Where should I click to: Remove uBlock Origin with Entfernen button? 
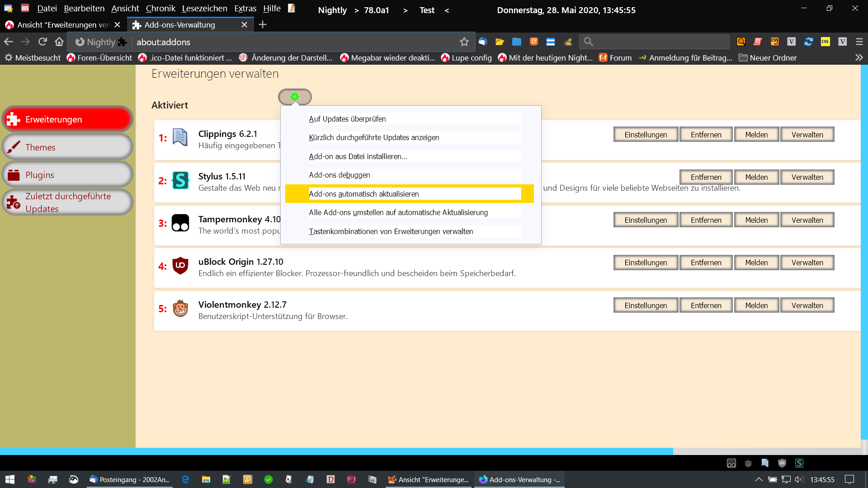(x=706, y=263)
